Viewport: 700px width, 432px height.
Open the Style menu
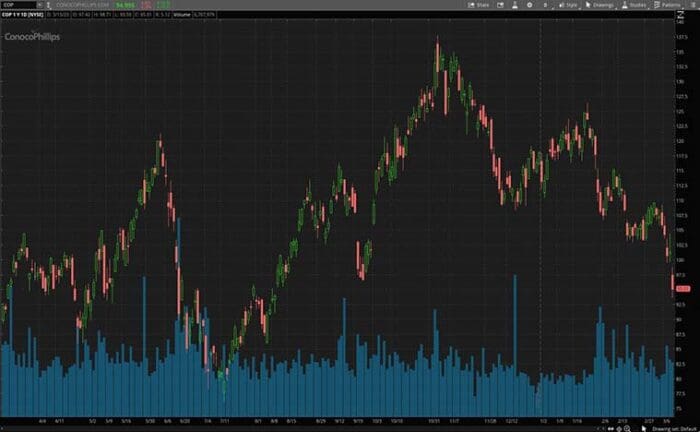click(x=568, y=5)
